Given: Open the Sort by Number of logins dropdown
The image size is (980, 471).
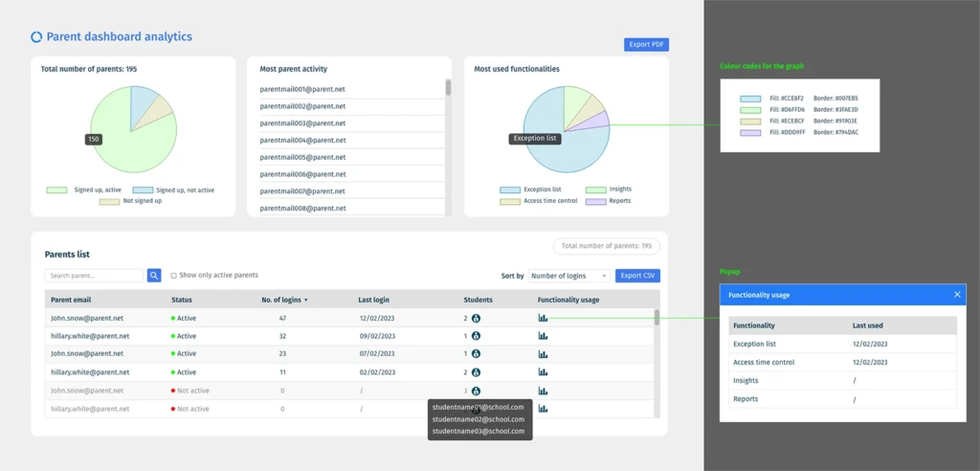Looking at the screenshot, I should [569, 276].
